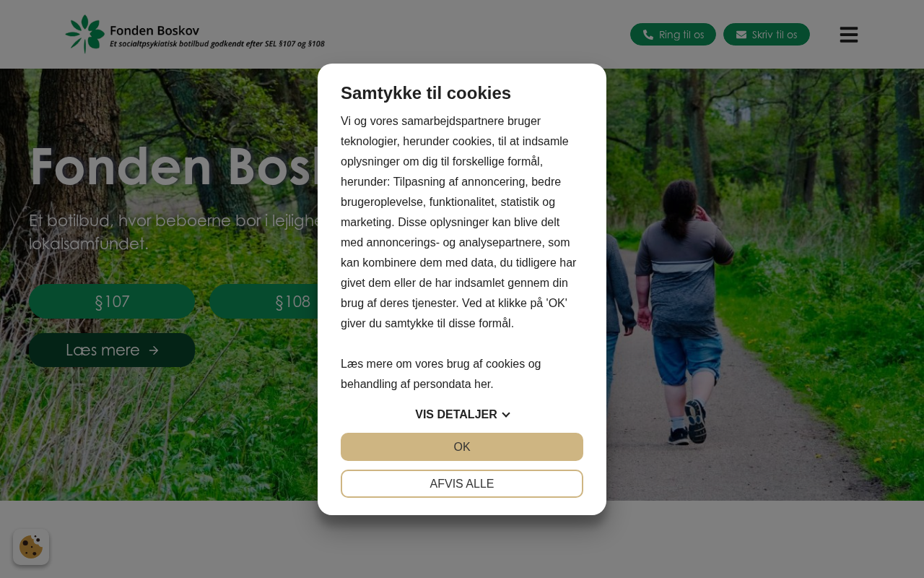Viewport: 924px width, 578px height.
Task: Click the arrow icon on Læs mere
Action: pyautogui.click(x=153, y=350)
